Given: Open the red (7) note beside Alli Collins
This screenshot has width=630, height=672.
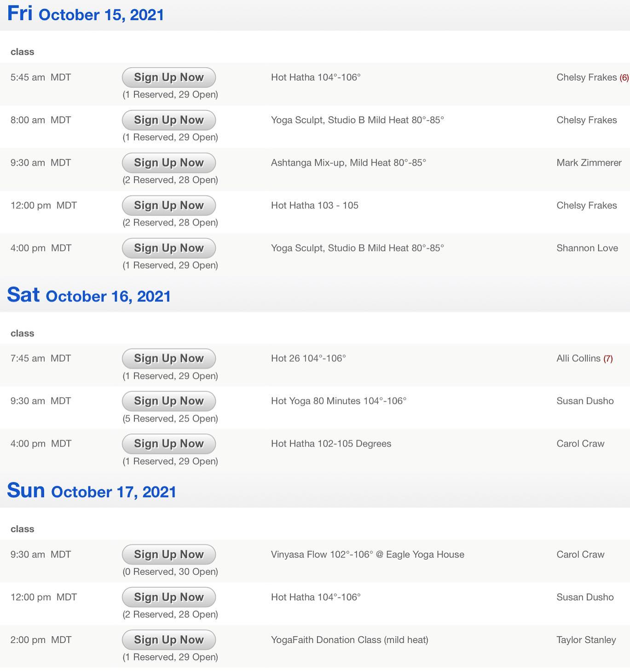Looking at the screenshot, I should click(608, 359).
